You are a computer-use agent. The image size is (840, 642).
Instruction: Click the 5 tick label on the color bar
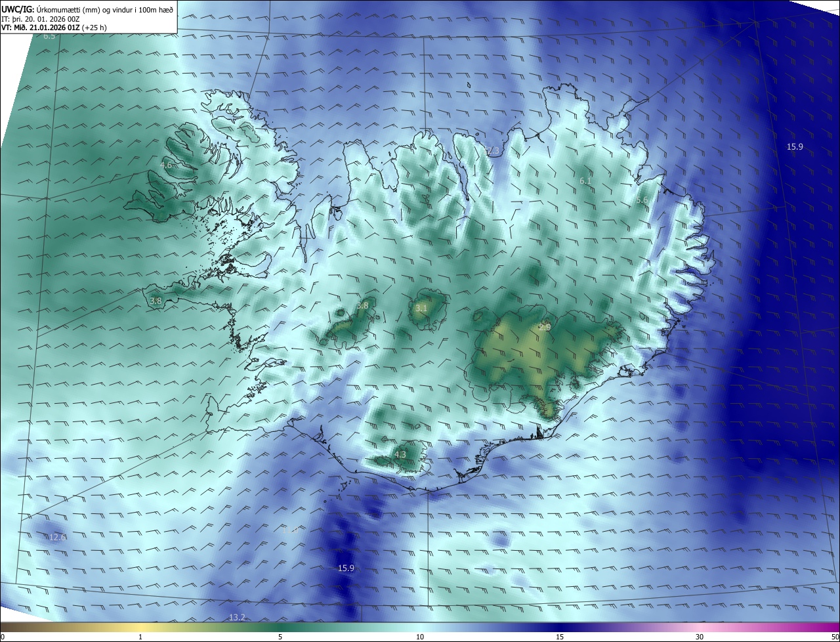click(x=280, y=637)
